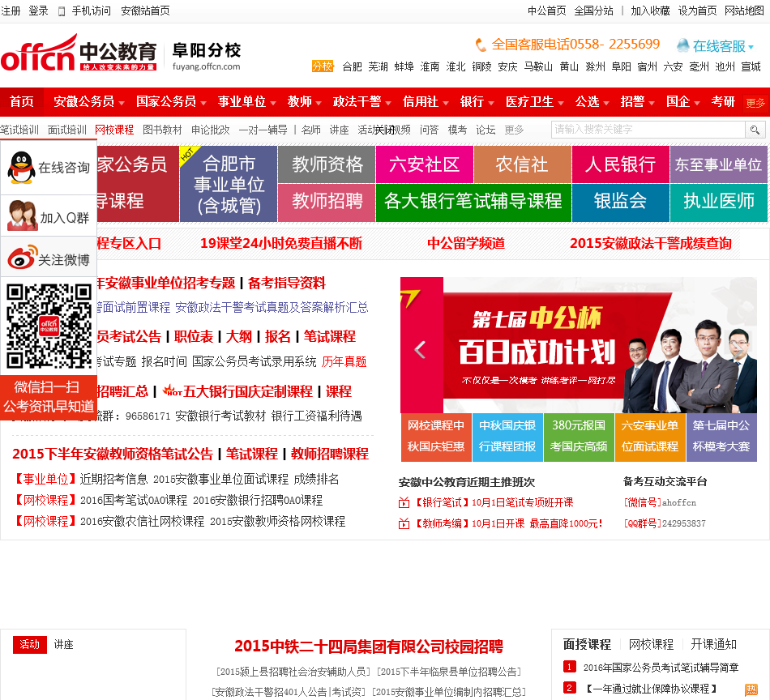Click the QQ penguin online consultation icon
The width and height of the screenshot is (770, 700).
pos(21,168)
